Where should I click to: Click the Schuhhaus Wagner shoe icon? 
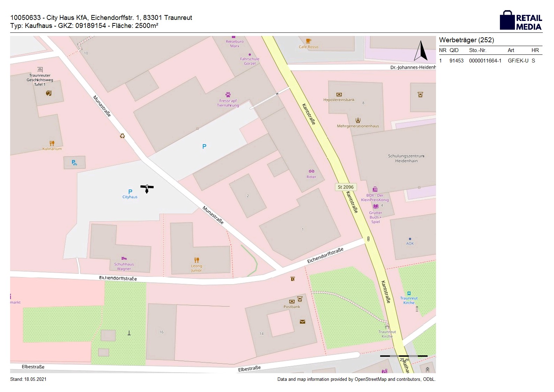[x=124, y=259]
